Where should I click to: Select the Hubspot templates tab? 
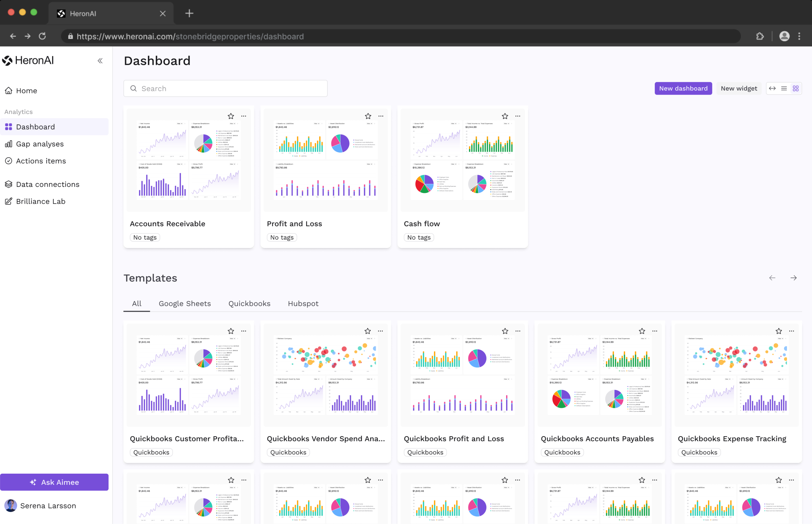(x=303, y=304)
